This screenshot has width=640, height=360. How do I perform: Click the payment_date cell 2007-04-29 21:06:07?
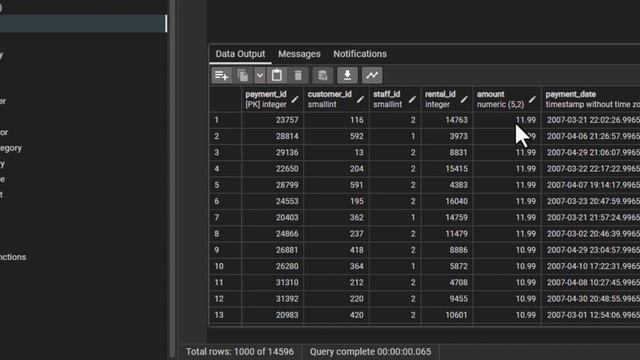[591, 153]
